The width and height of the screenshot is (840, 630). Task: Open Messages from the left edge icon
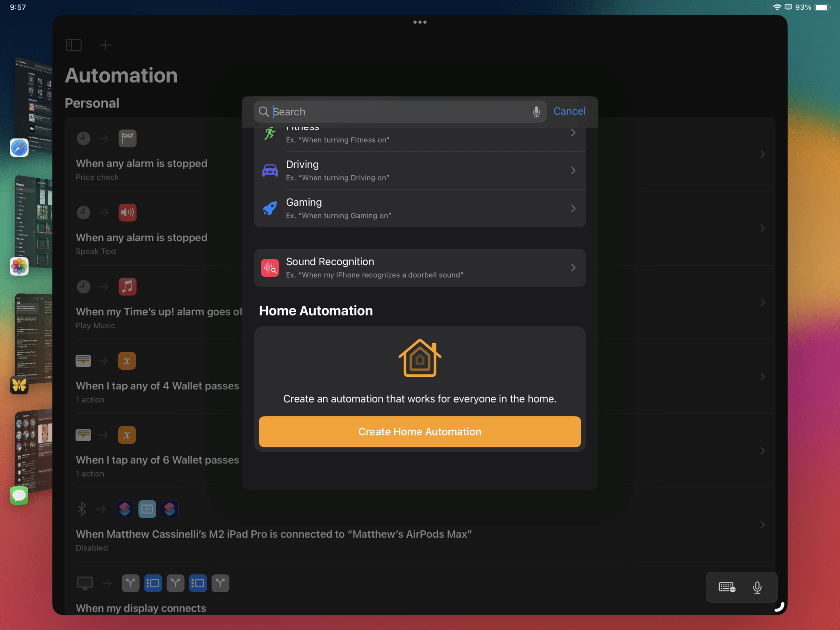point(19,495)
